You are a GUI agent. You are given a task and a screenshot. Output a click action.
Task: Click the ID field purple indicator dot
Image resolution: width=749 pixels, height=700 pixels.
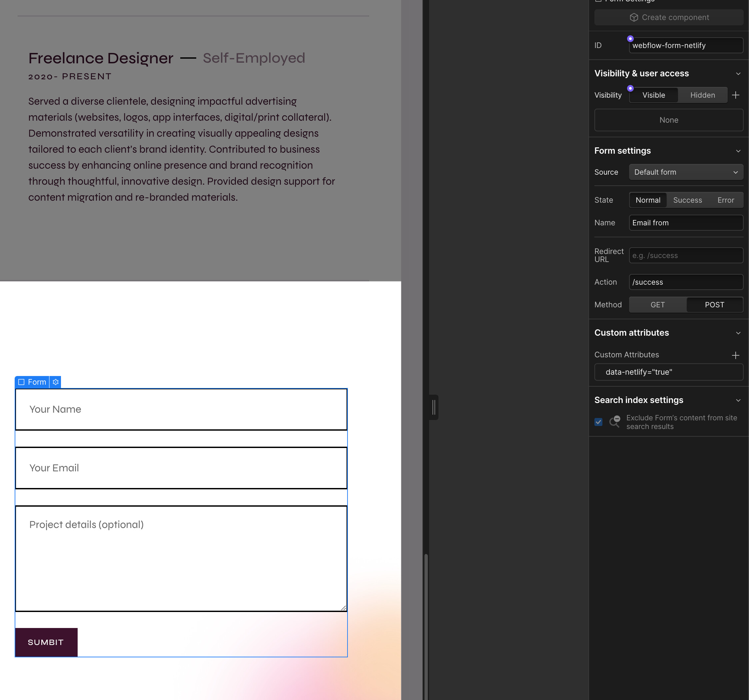(630, 38)
